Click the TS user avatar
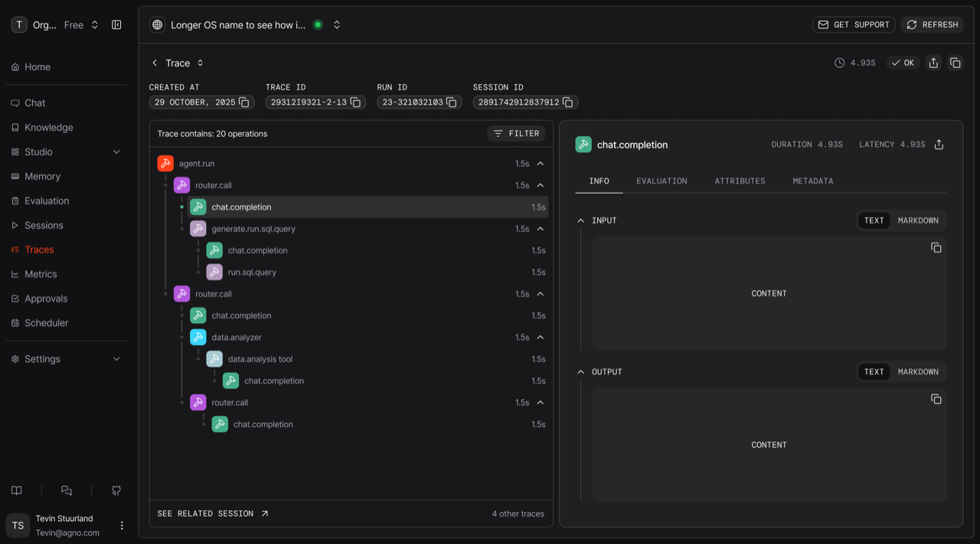 click(18, 526)
